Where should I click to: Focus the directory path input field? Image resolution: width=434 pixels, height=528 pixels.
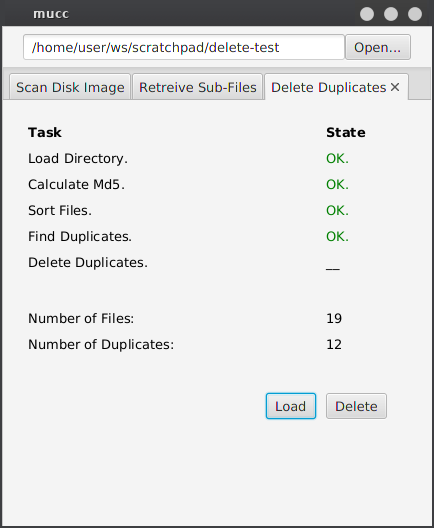[x=184, y=47]
